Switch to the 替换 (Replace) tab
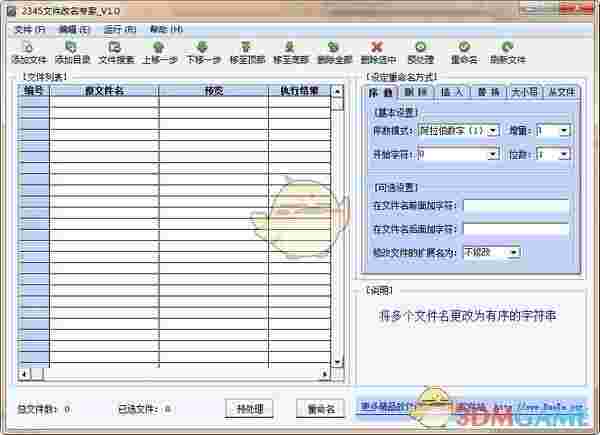Image resolution: width=600 pixels, height=435 pixels. [488, 92]
